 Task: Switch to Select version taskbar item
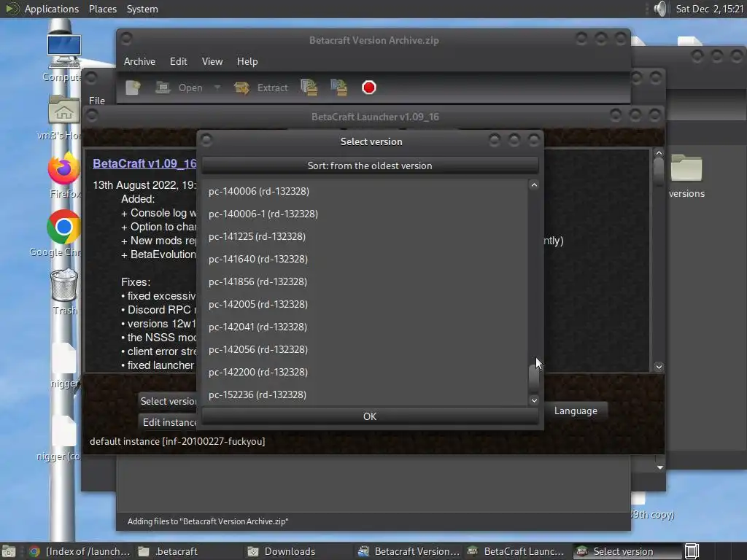coord(627,551)
